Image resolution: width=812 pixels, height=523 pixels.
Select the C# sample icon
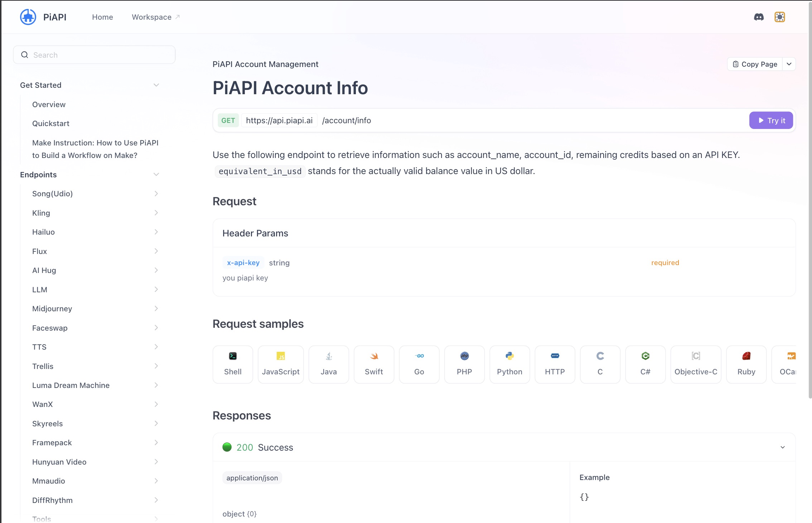[x=645, y=356]
